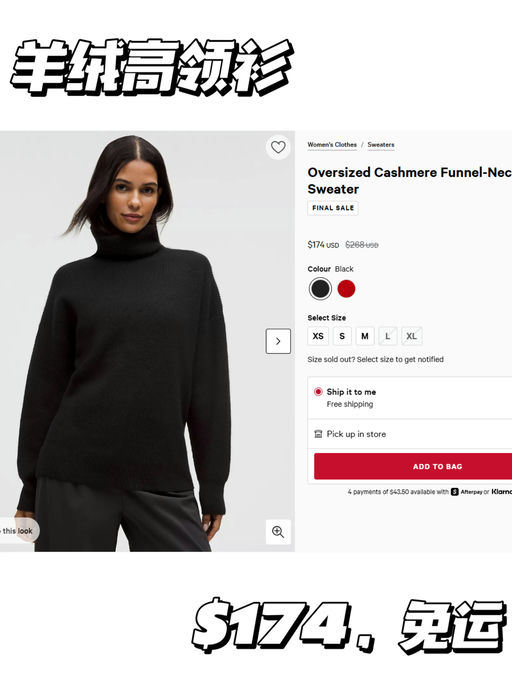The width and height of the screenshot is (512, 683).
Task: Select size S
Action: click(342, 336)
